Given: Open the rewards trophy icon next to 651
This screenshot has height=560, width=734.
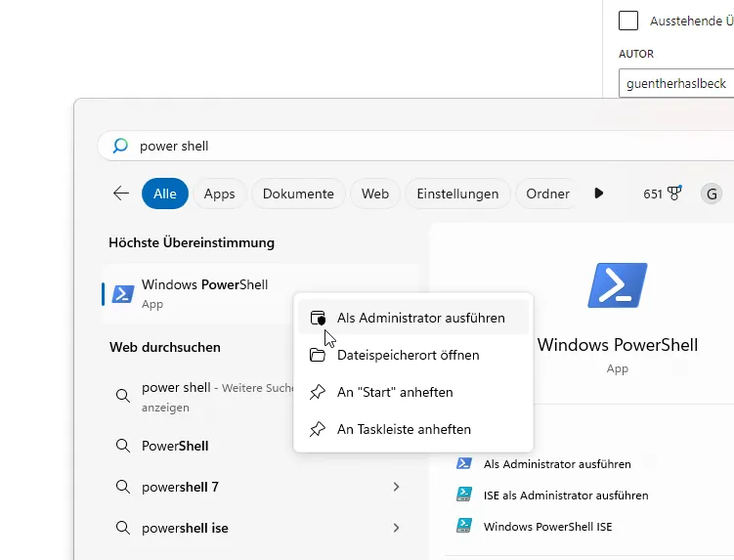Looking at the screenshot, I should (x=674, y=194).
